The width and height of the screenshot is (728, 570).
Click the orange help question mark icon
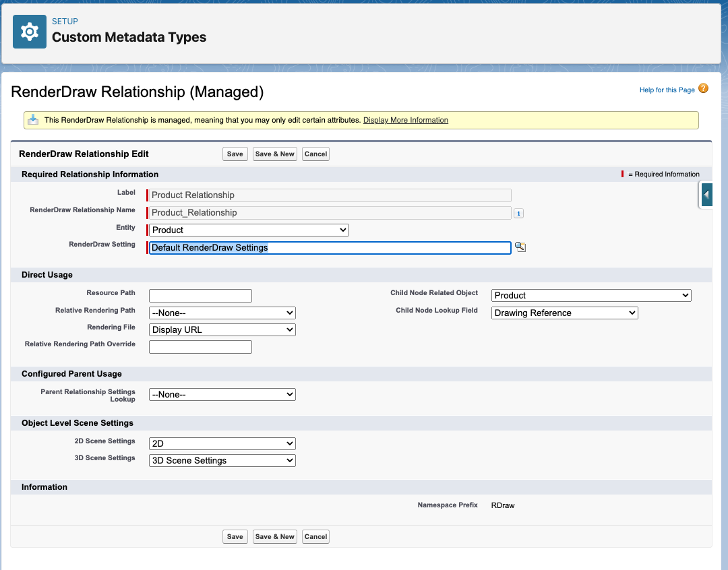pyautogui.click(x=703, y=88)
